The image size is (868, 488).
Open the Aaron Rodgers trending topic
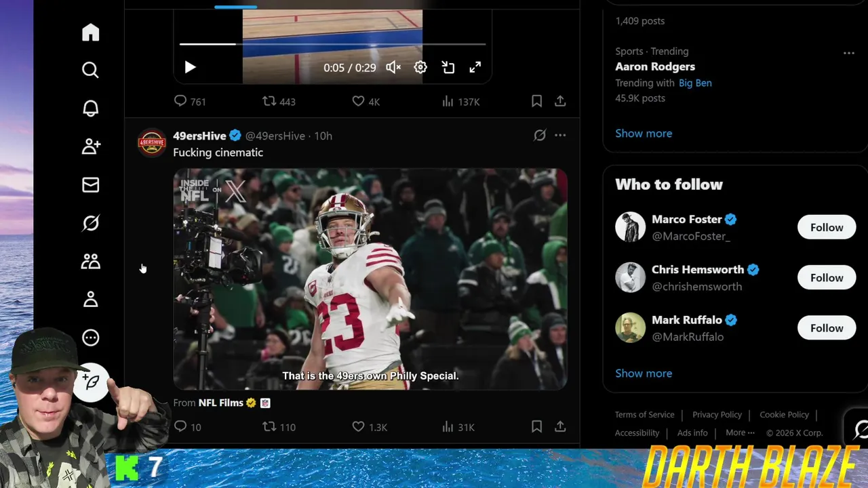pyautogui.click(x=655, y=66)
